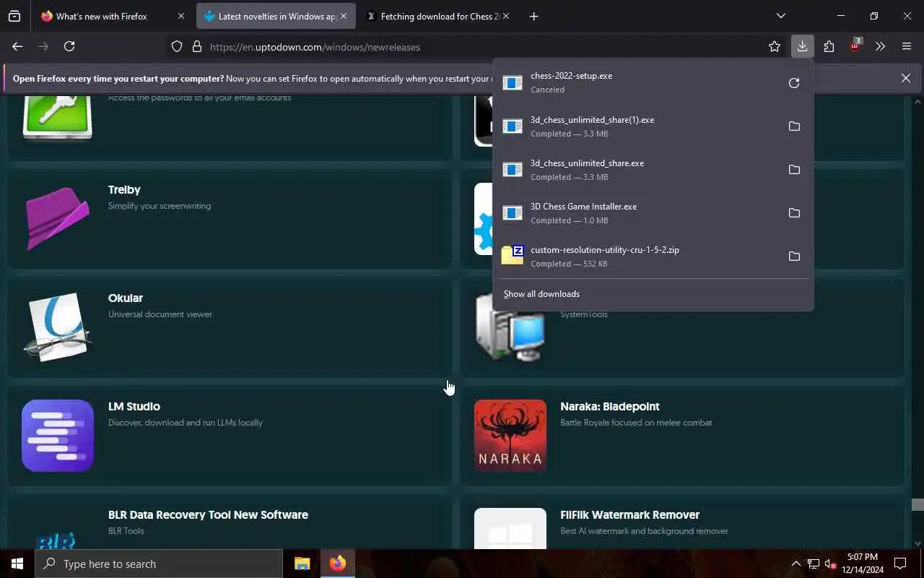Click the page vertical scrollbar thumb

click(918, 504)
